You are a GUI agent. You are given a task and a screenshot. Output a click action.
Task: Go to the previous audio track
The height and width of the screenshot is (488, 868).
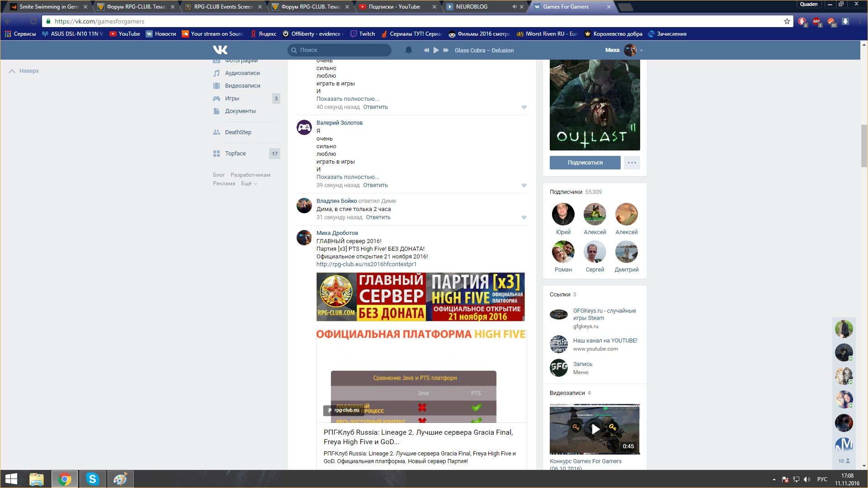click(426, 50)
